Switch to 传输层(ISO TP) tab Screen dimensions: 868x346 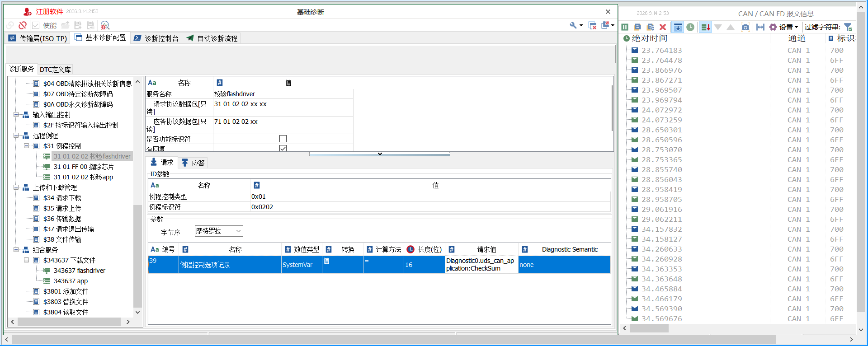point(38,38)
